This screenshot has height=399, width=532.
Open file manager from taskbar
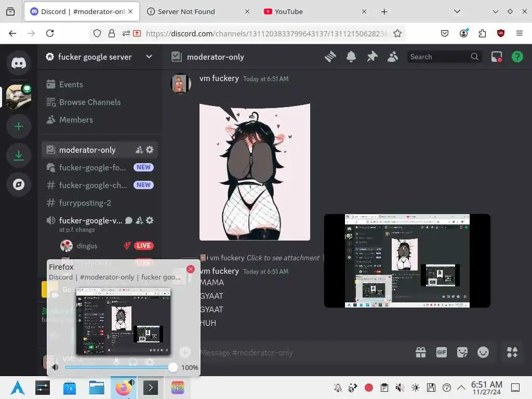coord(96,388)
